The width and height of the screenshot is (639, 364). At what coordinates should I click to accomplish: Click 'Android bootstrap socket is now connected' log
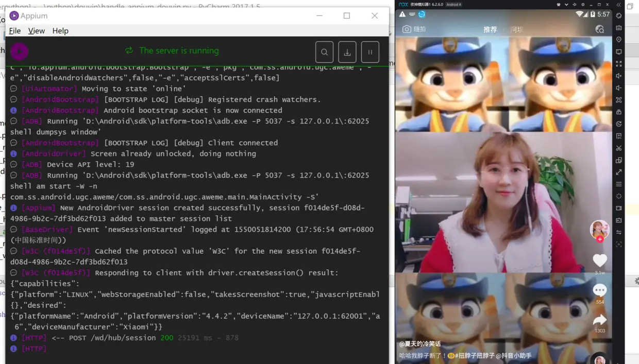click(193, 110)
